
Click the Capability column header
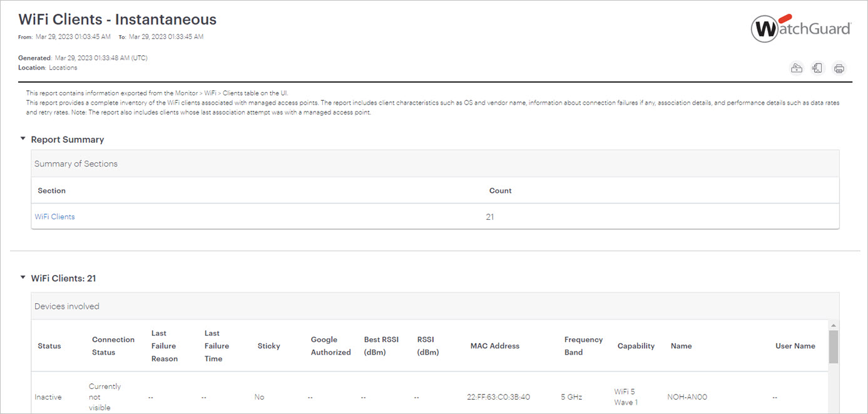(x=636, y=346)
